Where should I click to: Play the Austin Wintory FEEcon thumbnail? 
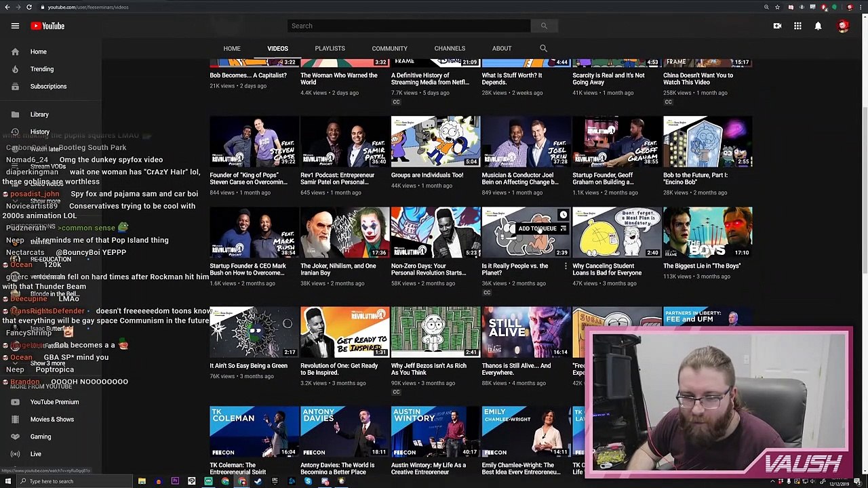click(435, 432)
